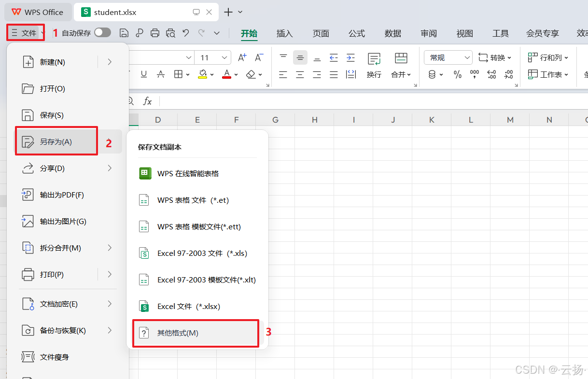Viewport: 588px width, 379px height.
Task: Choose WPS 表格 文件 (*.et) format
Action: (x=197, y=200)
